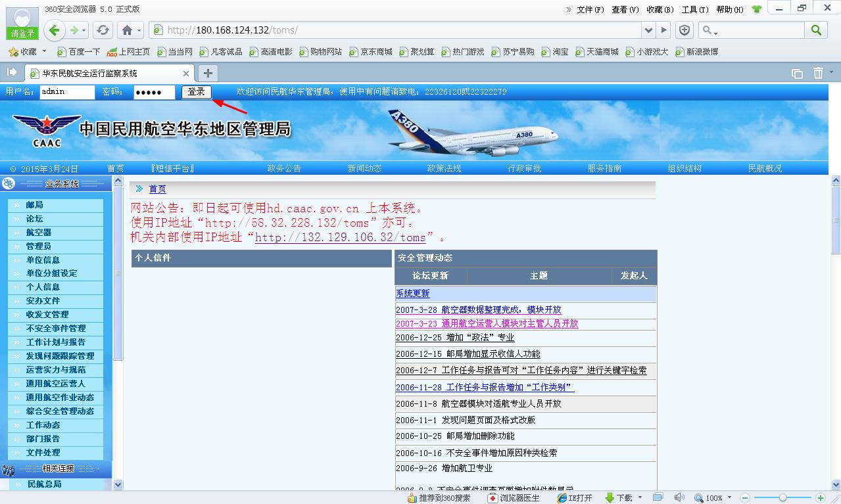The height and width of the screenshot is (504, 841).
Task: Click the 360 login avatar button
Action: click(22, 23)
